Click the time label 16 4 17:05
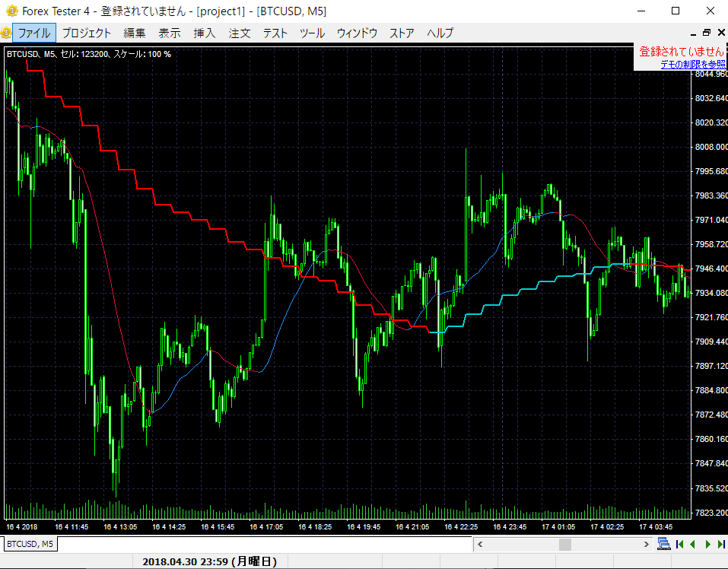 click(x=266, y=526)
